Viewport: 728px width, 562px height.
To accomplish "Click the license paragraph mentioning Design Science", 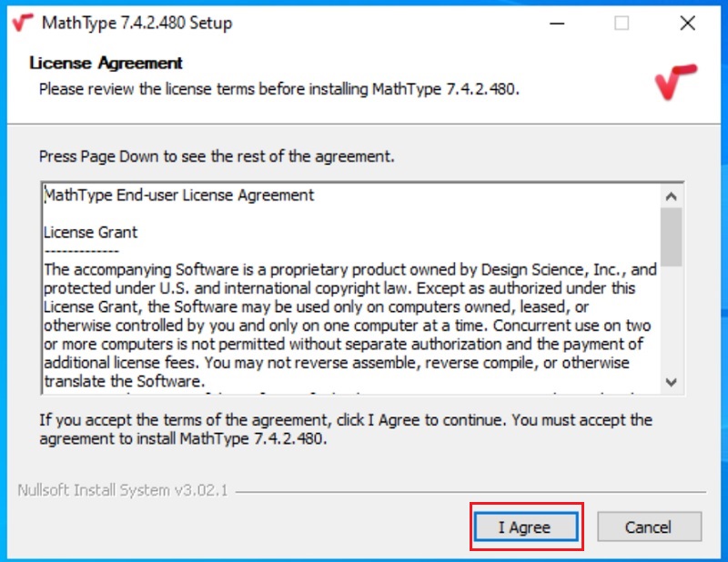I will pyautogui.click(x=349, y=325).
